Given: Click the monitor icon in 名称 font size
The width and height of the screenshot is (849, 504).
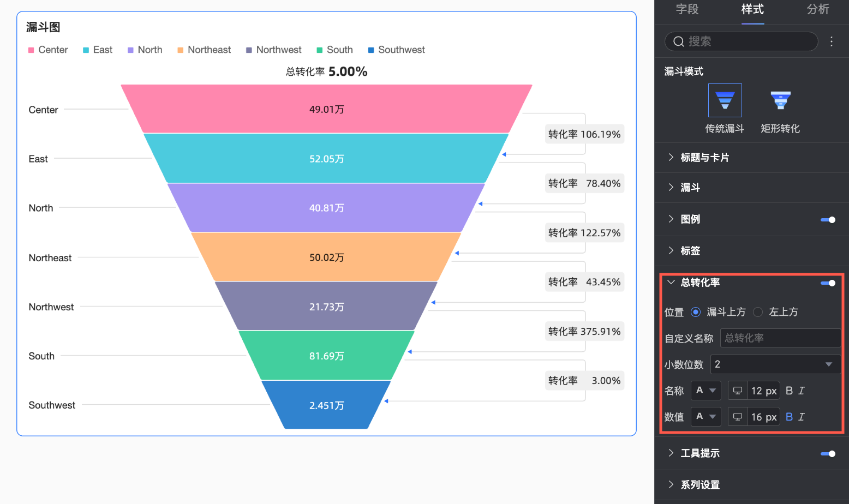Looking at the screenshot, I should click(737, 391).
